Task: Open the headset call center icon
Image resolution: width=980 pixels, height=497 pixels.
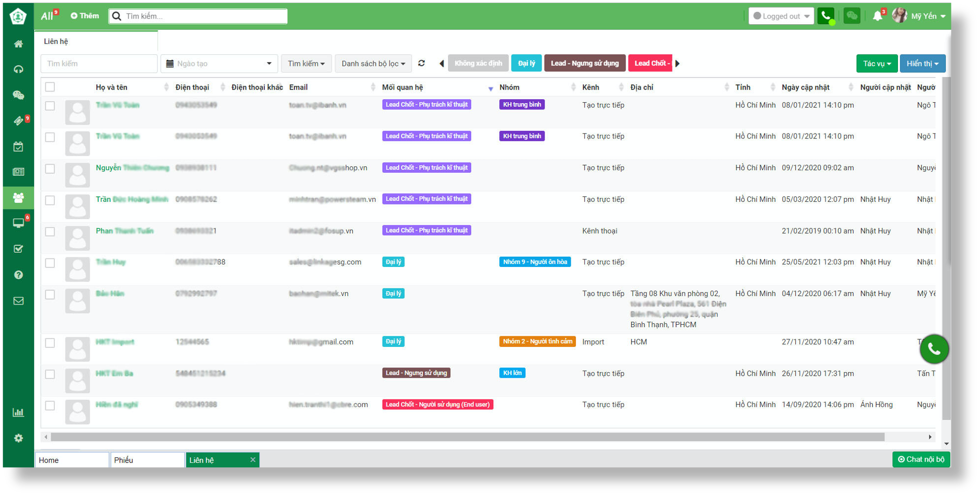Action: coord(19,69)
